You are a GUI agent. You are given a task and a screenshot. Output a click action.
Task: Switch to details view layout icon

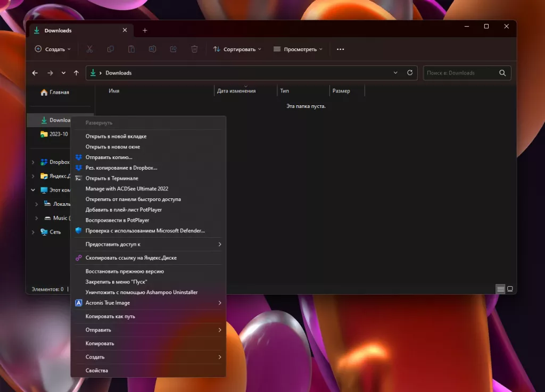point(500,289)
